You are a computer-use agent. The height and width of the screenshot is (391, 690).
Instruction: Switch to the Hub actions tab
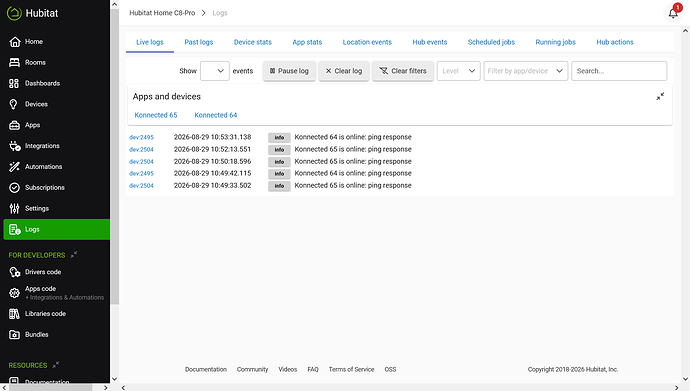[x=615, y=42]
